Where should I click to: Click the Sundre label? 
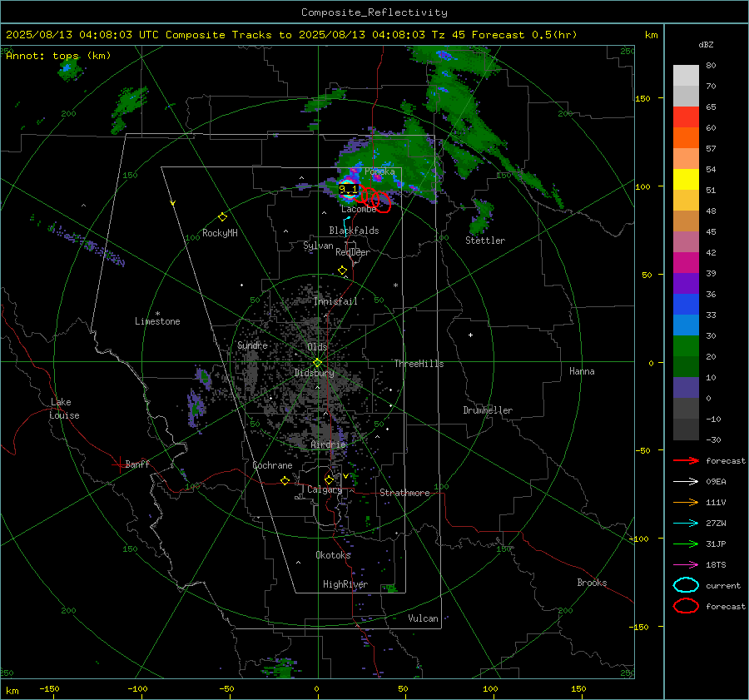coord(252,345)
